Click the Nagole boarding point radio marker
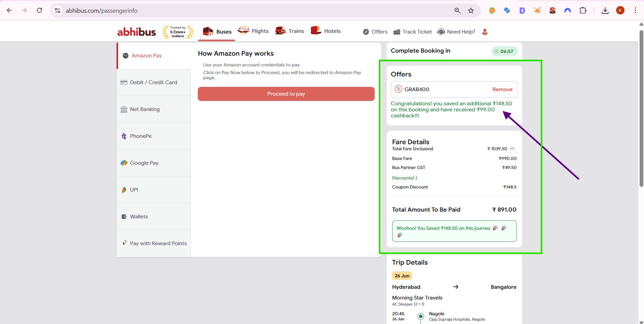 420,316
